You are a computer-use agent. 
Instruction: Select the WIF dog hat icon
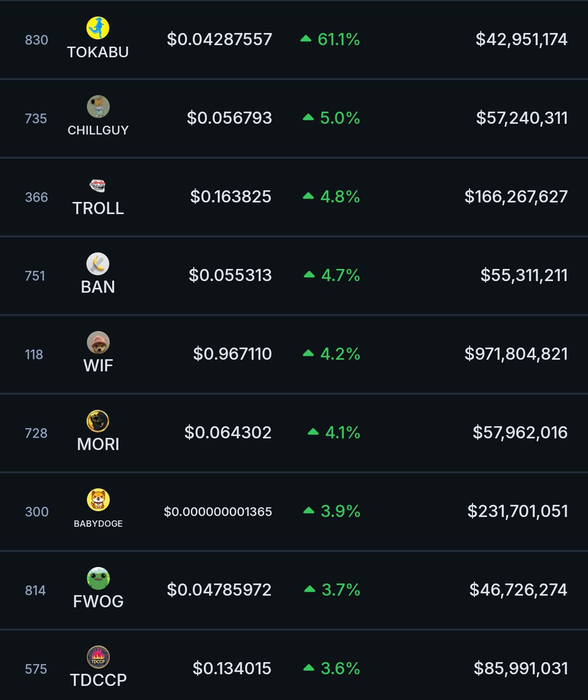(98, 342)
